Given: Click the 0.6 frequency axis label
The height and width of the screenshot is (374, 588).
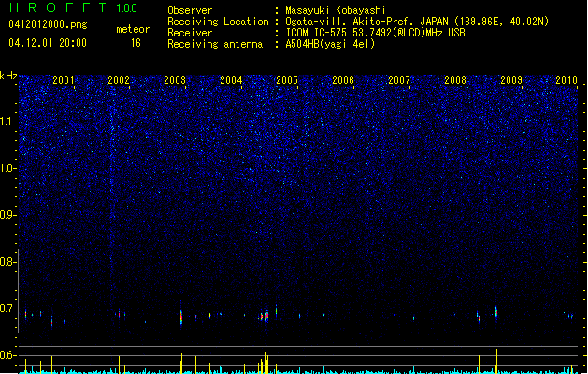Looking at the screenshot, I should [x=7, y=355].
